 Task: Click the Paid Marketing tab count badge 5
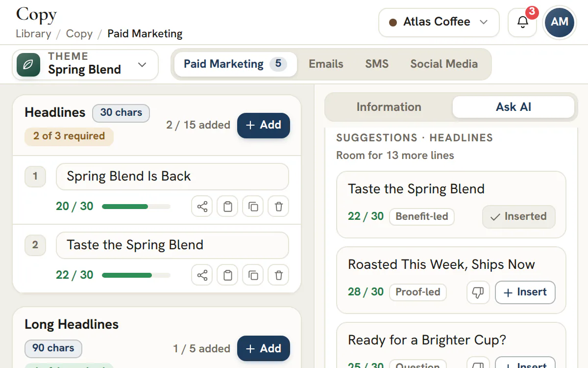point(278,64)
